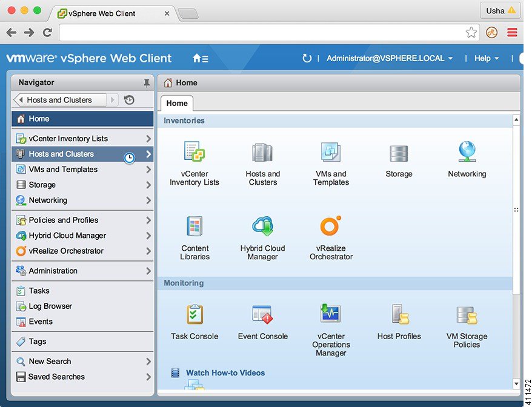The image size is (532, 407).
Task: Click the refresh icon in vSphere header
Action: point(307,58)
